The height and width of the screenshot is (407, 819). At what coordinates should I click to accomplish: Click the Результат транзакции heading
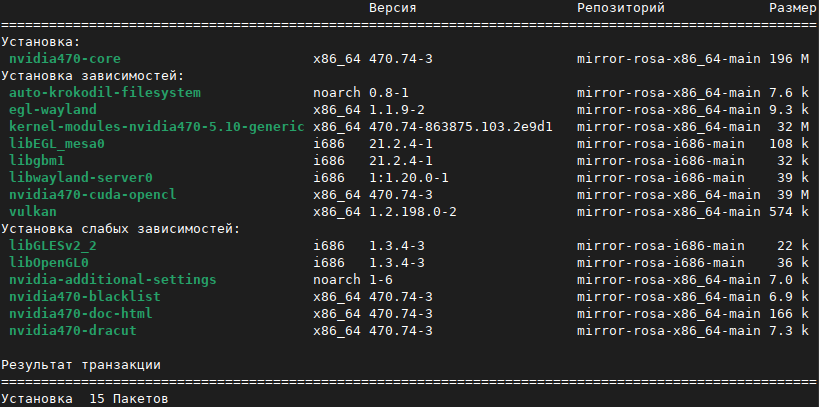click(80, 365)
